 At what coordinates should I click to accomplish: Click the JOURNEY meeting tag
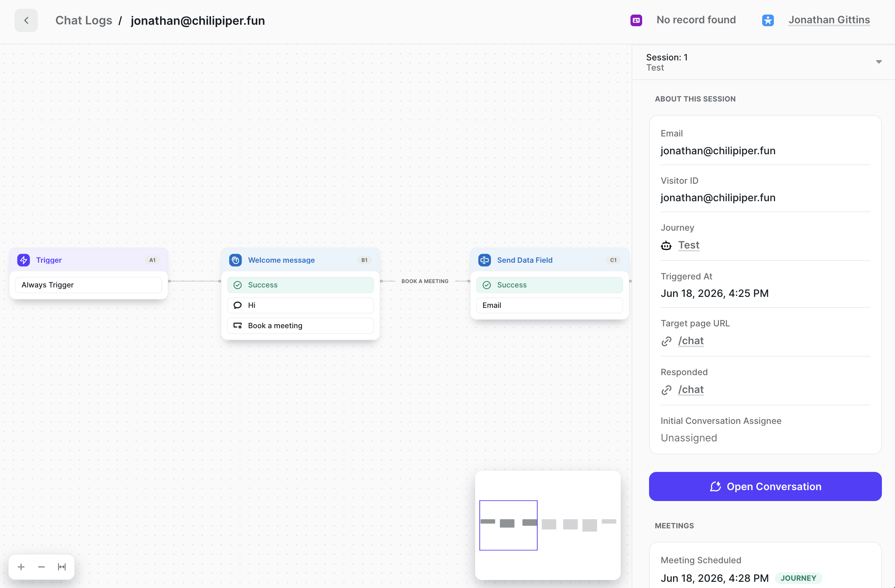click(798, 578)
